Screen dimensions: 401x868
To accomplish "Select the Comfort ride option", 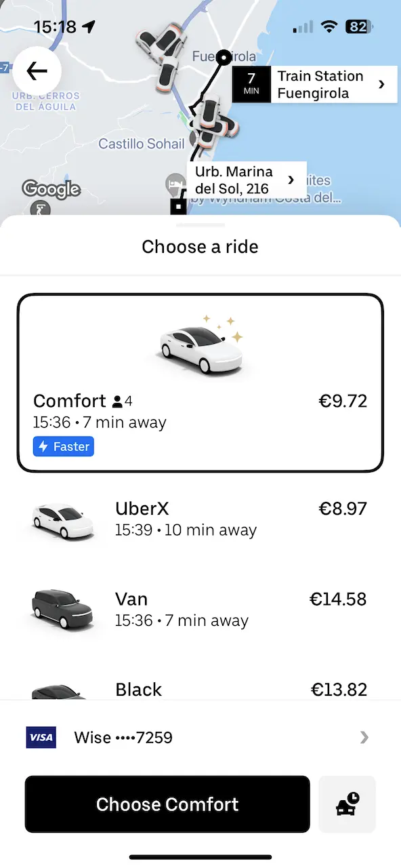I will [x=200, y=383].
